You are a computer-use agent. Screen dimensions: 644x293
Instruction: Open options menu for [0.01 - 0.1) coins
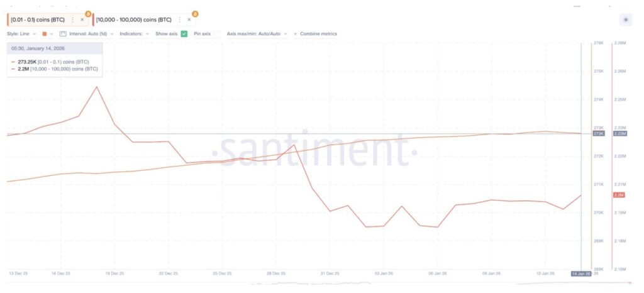pyautogui.click(x=73, y=19)
